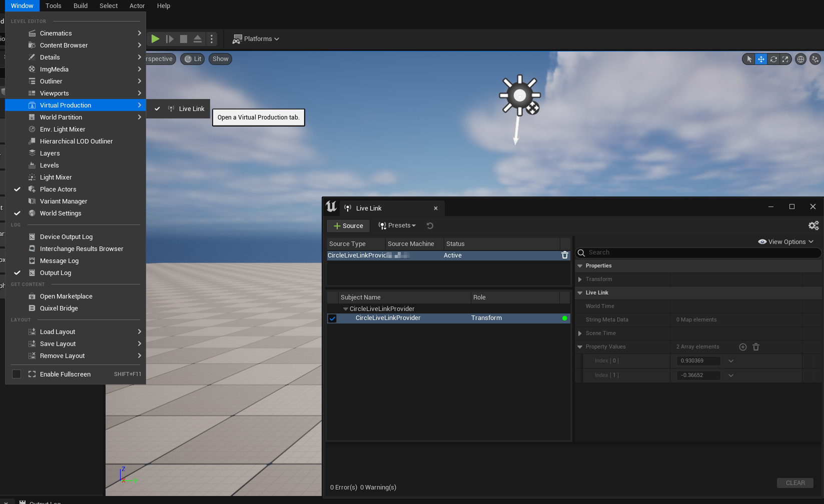Sort by Source Type column header
This screenshot has width=824, height=504.
[356, 243]
